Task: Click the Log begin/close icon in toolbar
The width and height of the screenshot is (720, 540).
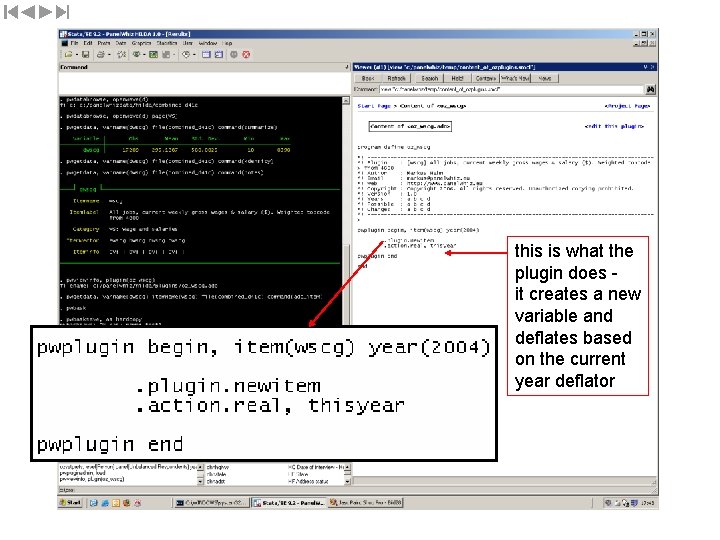Action: tap(122, 55)
